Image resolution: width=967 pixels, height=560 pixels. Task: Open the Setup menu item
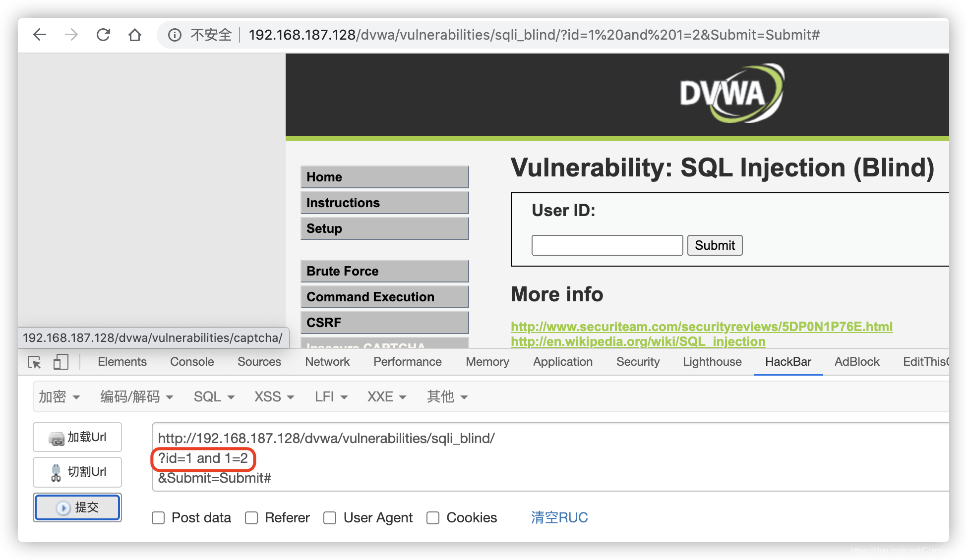coord(384,228)
